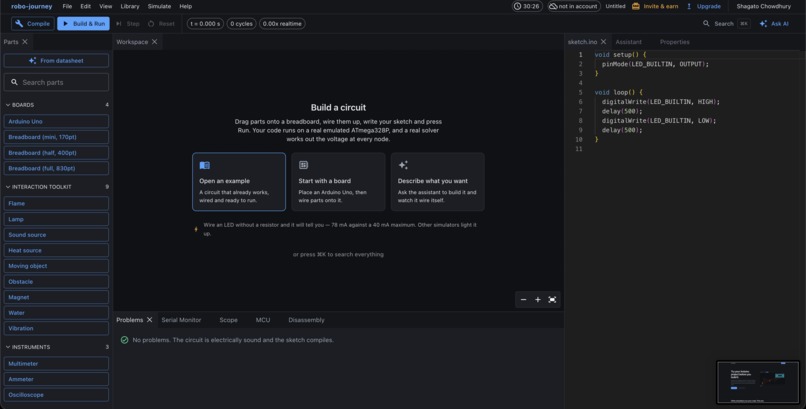This screenshot has height=409, width=806.
Task: Select the Heat source part
Action: tap(57, 250)
